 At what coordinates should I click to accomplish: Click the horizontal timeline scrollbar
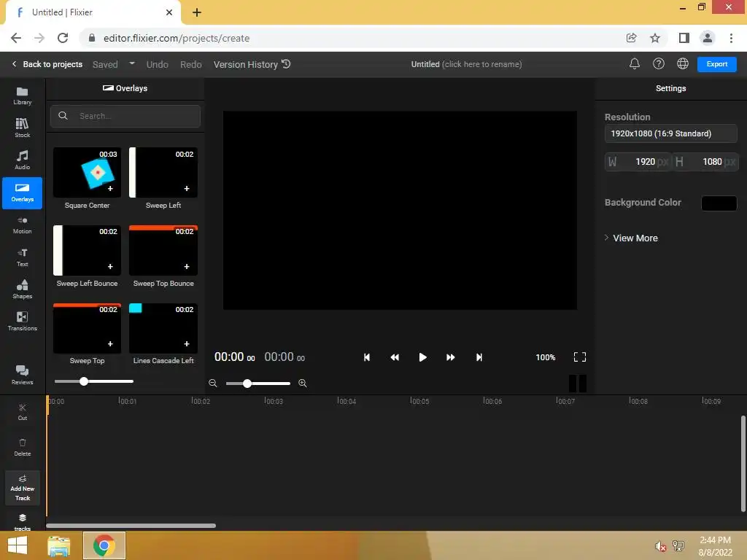131,526
